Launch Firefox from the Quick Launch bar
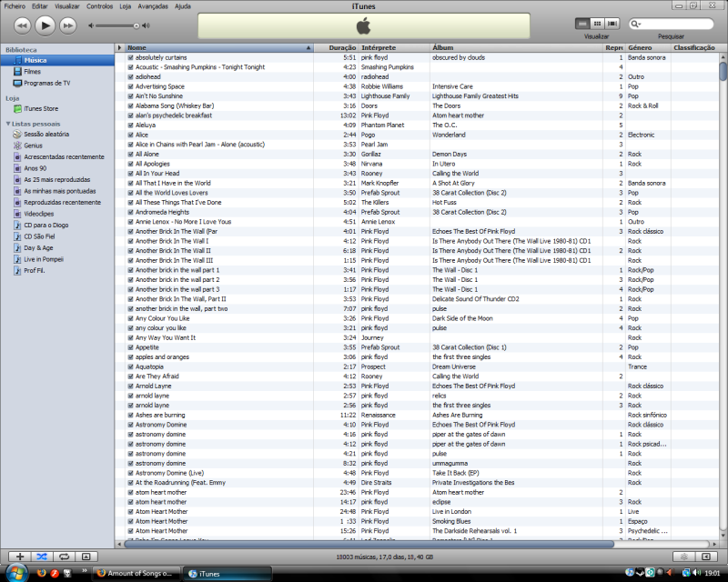 point(41,573)
